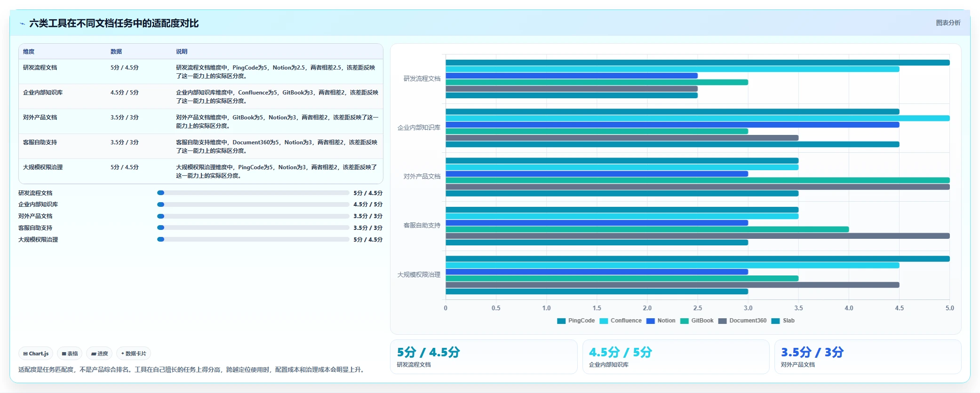Click the green GitBook bar in 客服自助支持 group
Viewport: 980px width, 393px height.
pyautogui.click(x=647, y=229)
